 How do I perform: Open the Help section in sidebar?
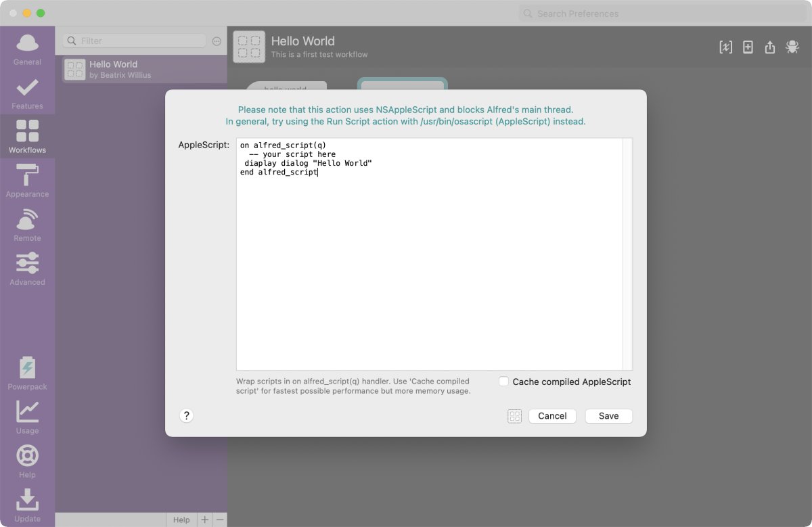click(x=27, y=461)
